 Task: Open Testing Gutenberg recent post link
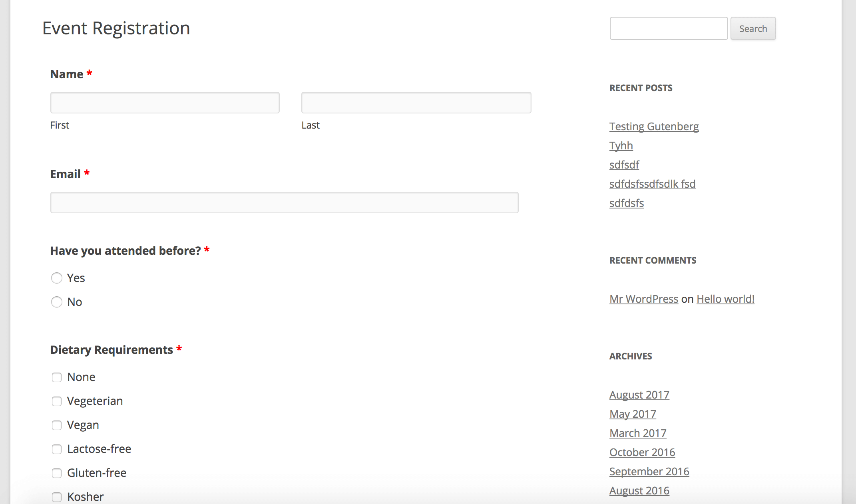click(654, 126)
